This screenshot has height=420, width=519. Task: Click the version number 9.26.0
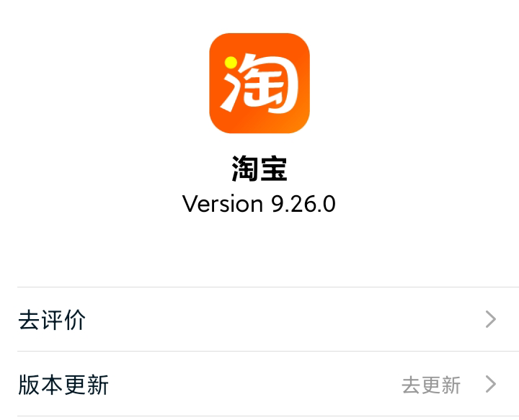point(303,204)
